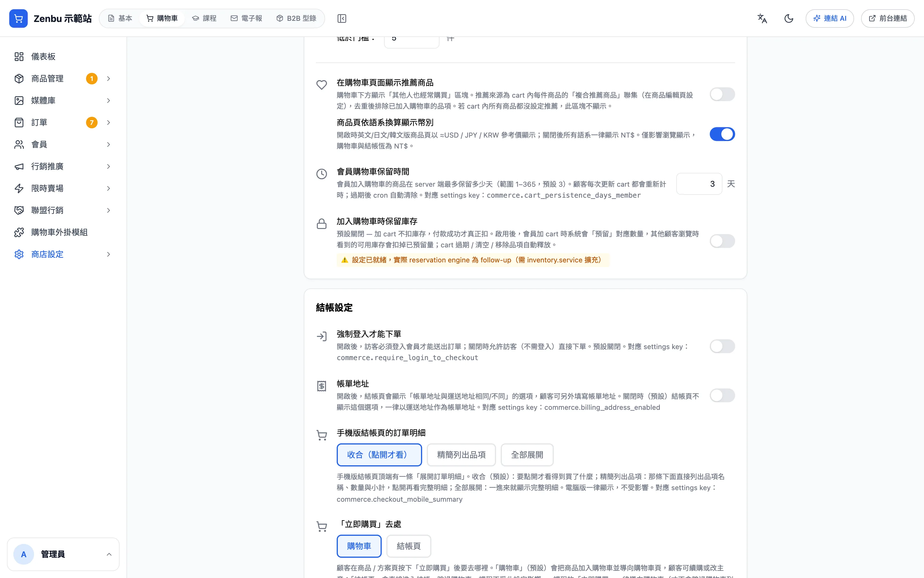The image size is (924, 578).
Task: Click the 商店設定 gear icon
Action: (x=19, y=254)
